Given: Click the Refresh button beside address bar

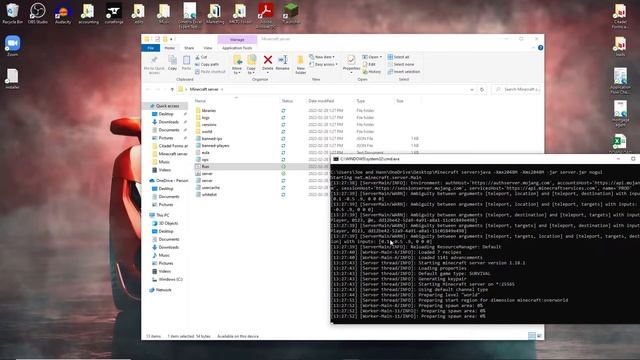Looking at the screenshot, I should 482,89.
